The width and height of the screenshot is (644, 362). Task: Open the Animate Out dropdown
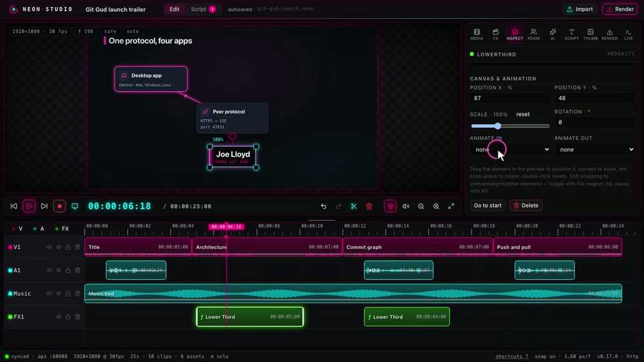click(x=594, y=150)
